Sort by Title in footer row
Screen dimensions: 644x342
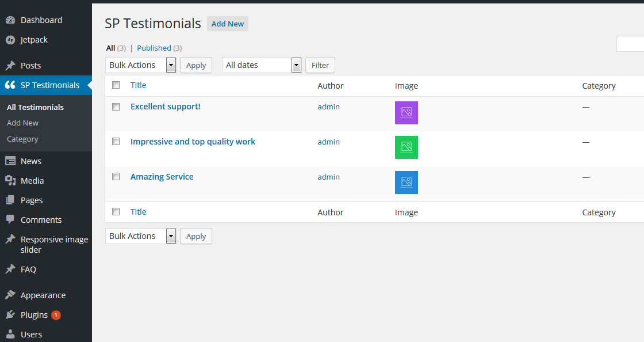[x=139, y=212]
